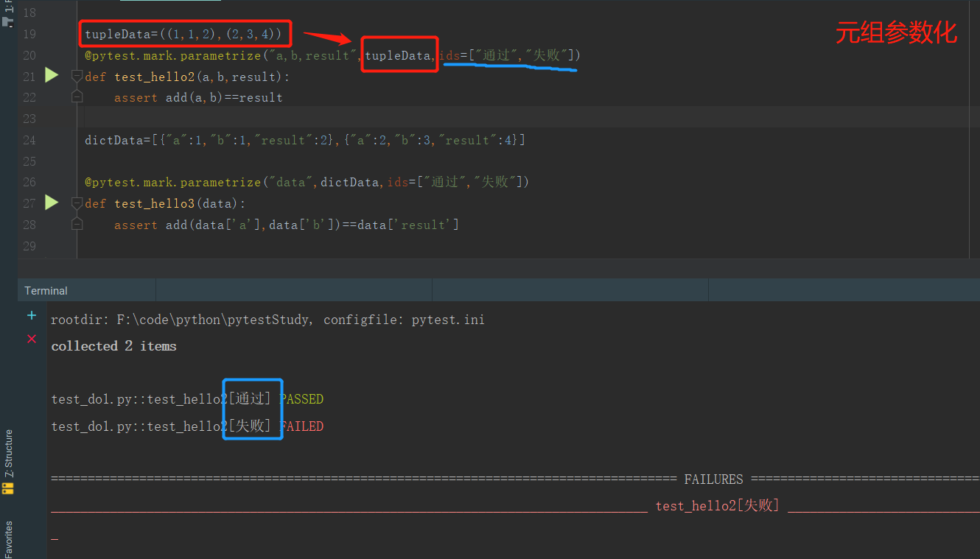Click the PASSED result in terminal
980x559 pixels.
point(301,399)
